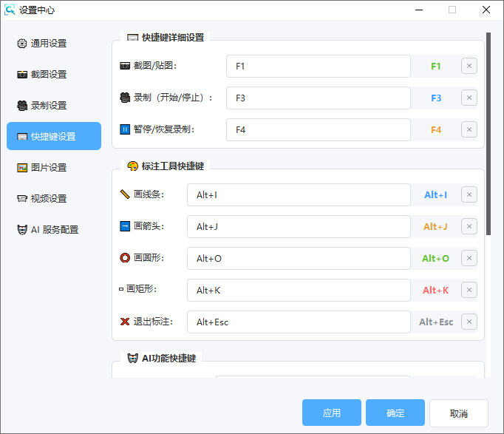The image size is (504, 434).
Task: Click the green Alt+O preview label
Action: click(435, 258)
